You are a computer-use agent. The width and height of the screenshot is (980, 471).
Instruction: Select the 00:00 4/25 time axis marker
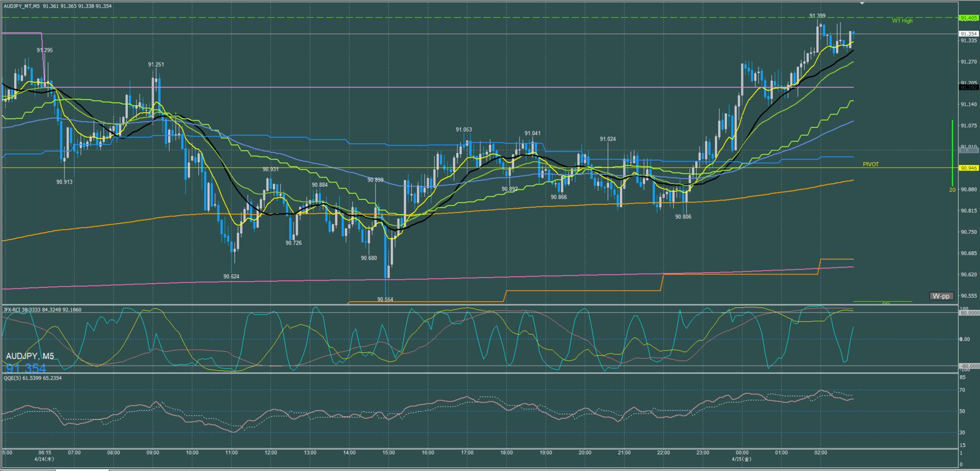[x=742, y=455]
